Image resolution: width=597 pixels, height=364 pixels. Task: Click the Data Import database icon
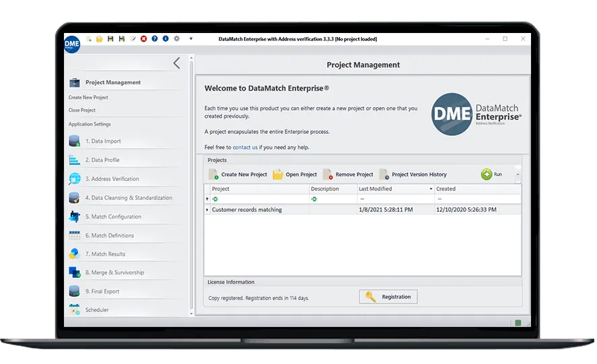75,141
